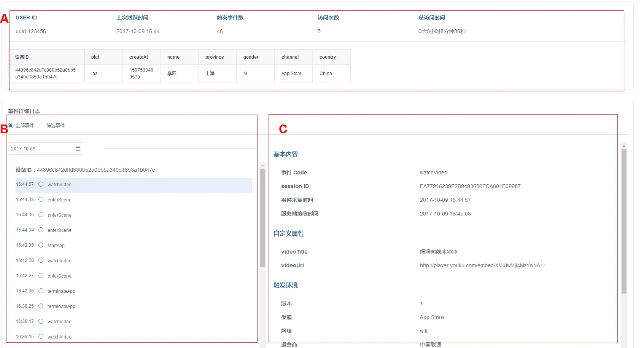Click detail panel scrollbar up arrow
Image resolution: width=644 pixels, height=348 pixels.
624,146
